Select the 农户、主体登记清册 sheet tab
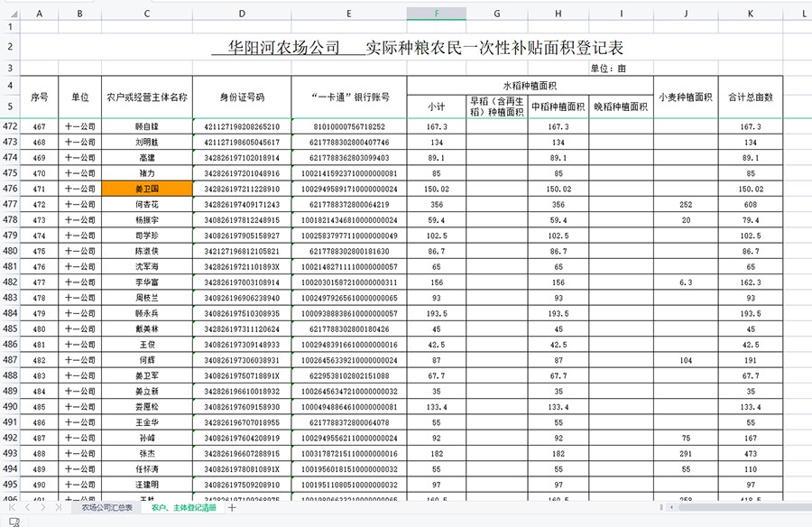The height and width of the screenshot is (527, 812). pyautogui.click(x=183, y=508)
